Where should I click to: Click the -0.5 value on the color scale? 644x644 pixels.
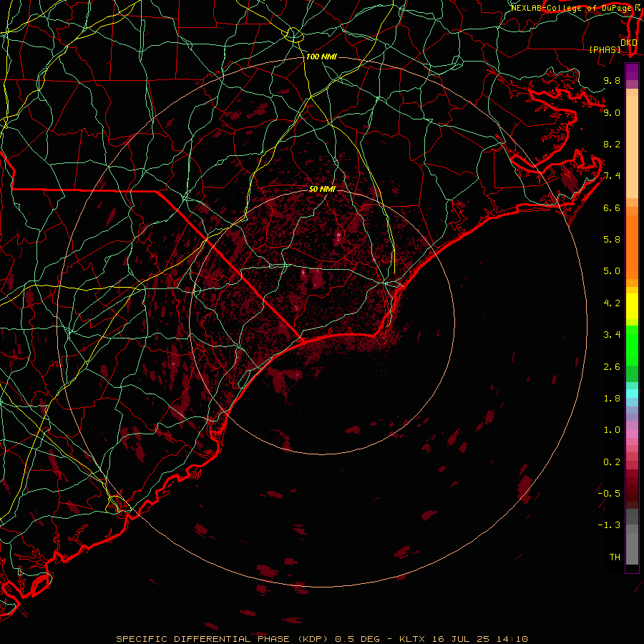(609, 494)
